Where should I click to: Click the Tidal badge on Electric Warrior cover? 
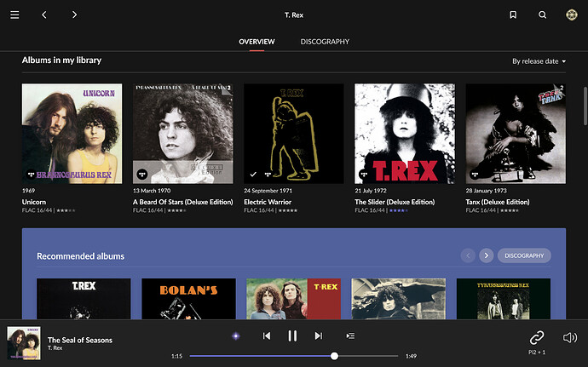coord(268,175)
